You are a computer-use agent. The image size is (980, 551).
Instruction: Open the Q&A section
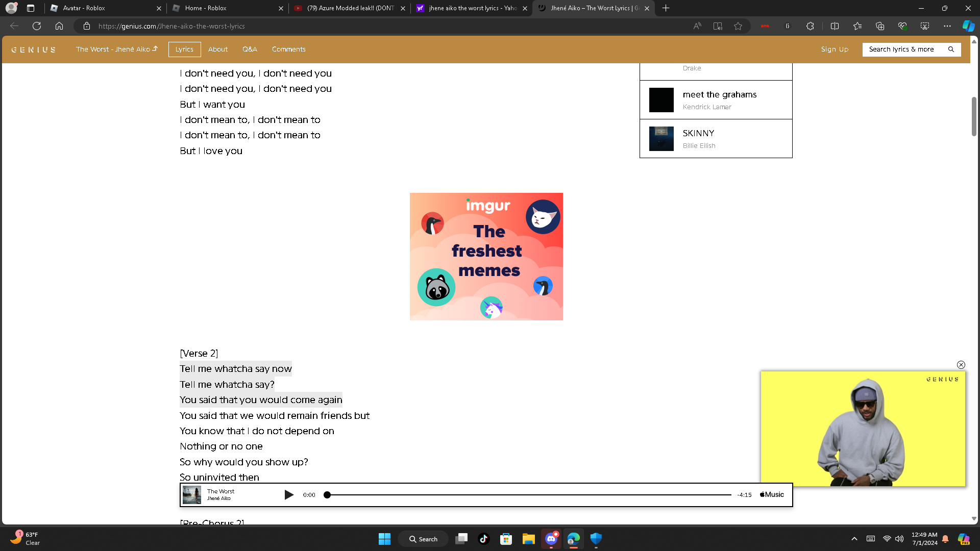[250, 49]
